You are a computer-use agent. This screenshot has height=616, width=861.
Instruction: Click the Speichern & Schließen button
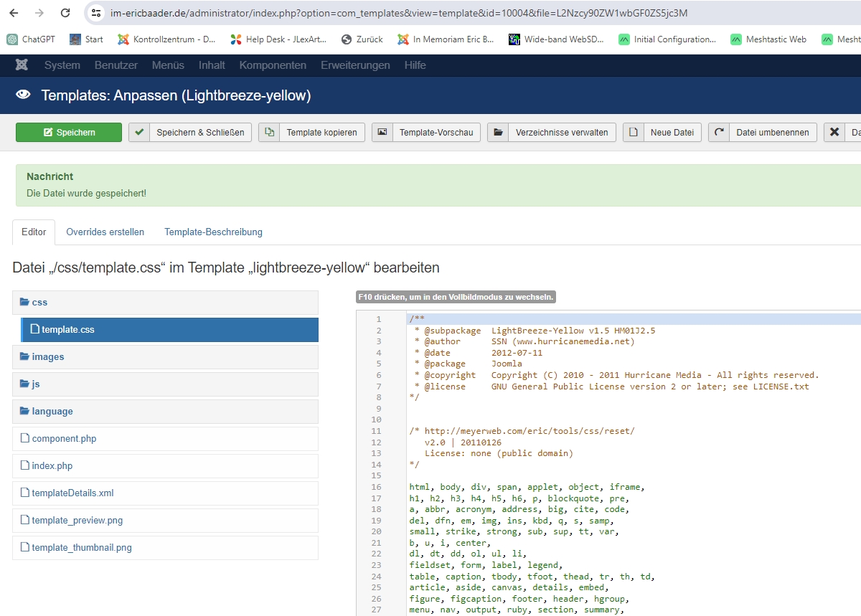point(190,132)
